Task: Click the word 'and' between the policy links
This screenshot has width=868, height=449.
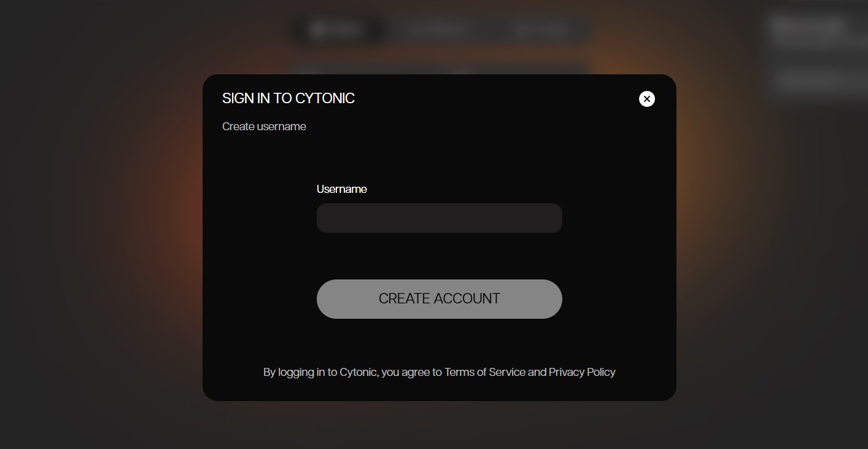Action: point(537,372)
